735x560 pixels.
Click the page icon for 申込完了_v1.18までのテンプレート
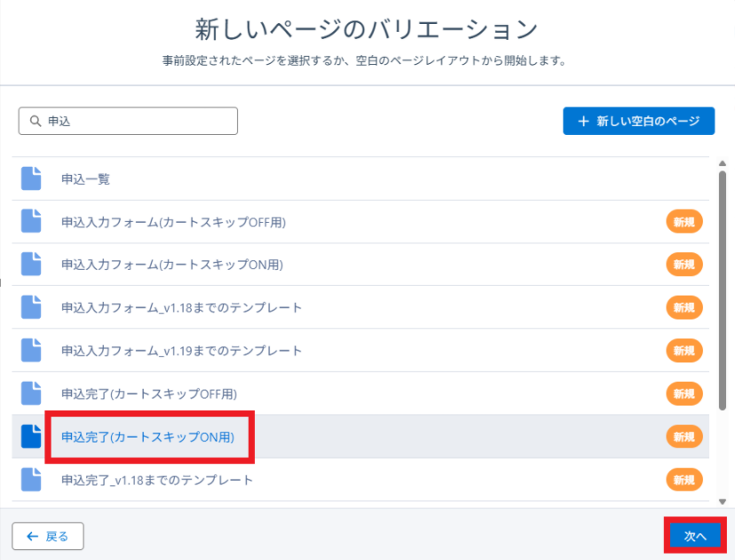pyautogui.click(x=31, y=480)
